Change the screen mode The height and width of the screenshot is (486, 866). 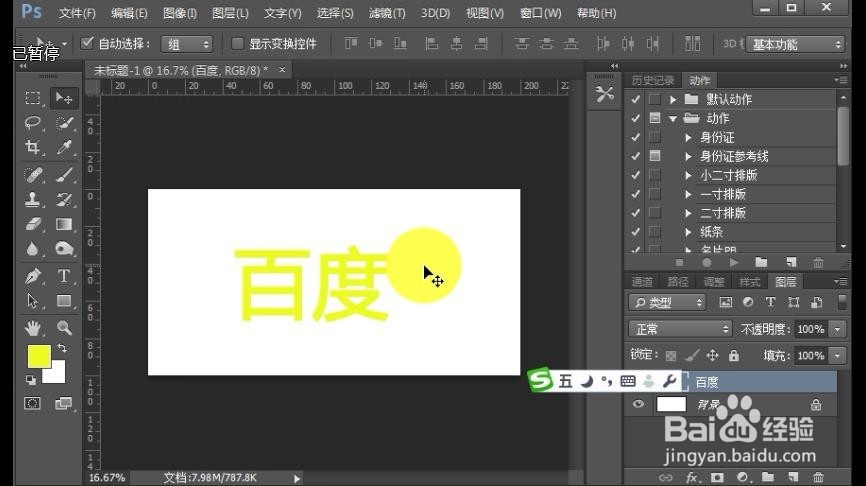click(64, 403)
